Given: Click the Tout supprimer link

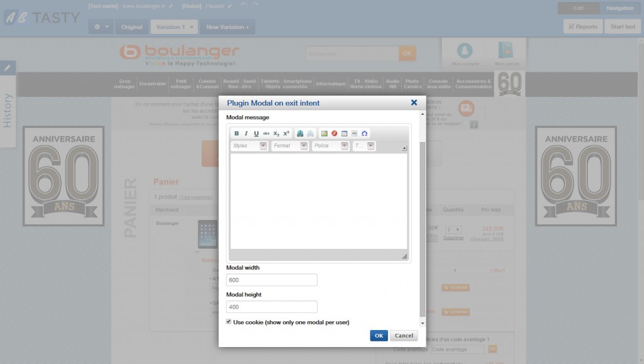Looking at the screenshot, I should pyautogui.click(x=196, y=197).
